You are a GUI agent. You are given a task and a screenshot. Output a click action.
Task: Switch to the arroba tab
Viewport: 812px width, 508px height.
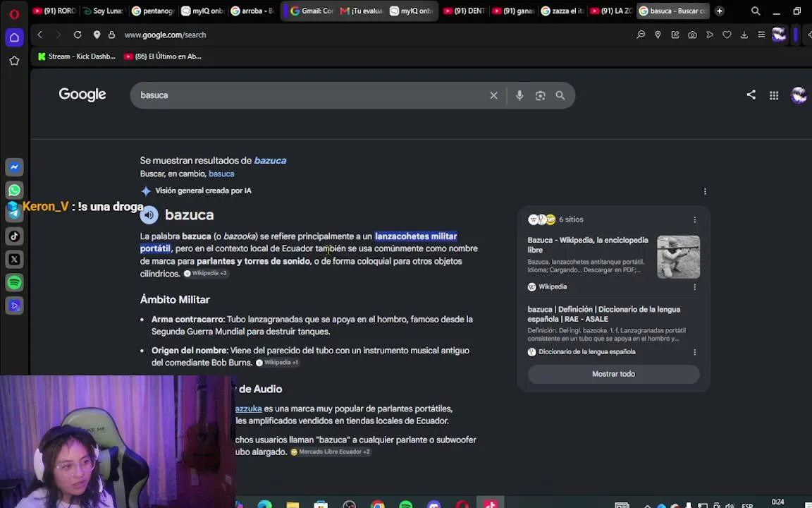tap(252, 11)
